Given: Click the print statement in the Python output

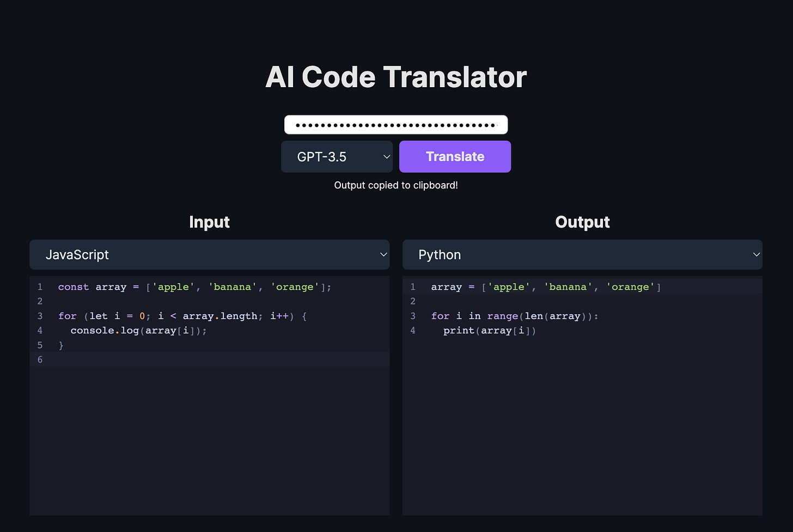Looking at the screenshot, I should click(x=489, y=330).
